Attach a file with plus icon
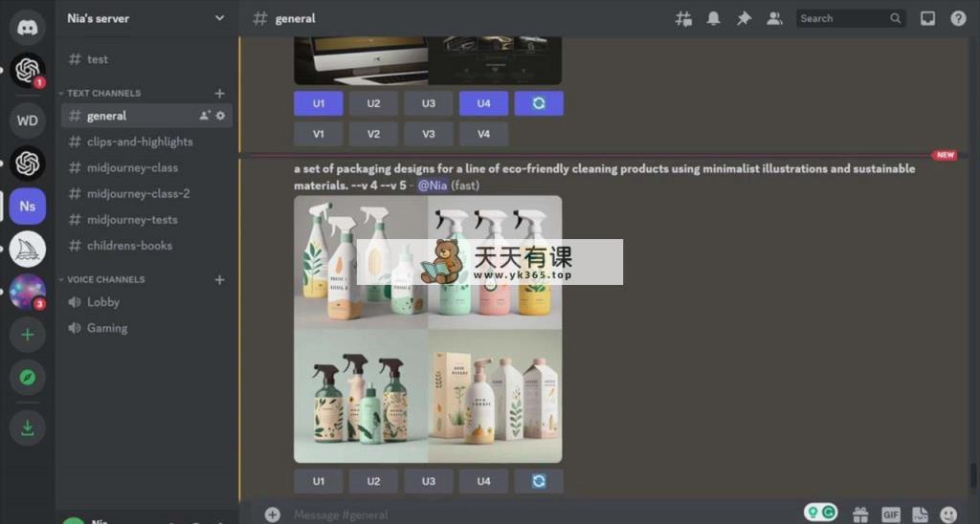The height and width of the screenshot is (524, 980). pyautogui.click(x=272, y=514)
